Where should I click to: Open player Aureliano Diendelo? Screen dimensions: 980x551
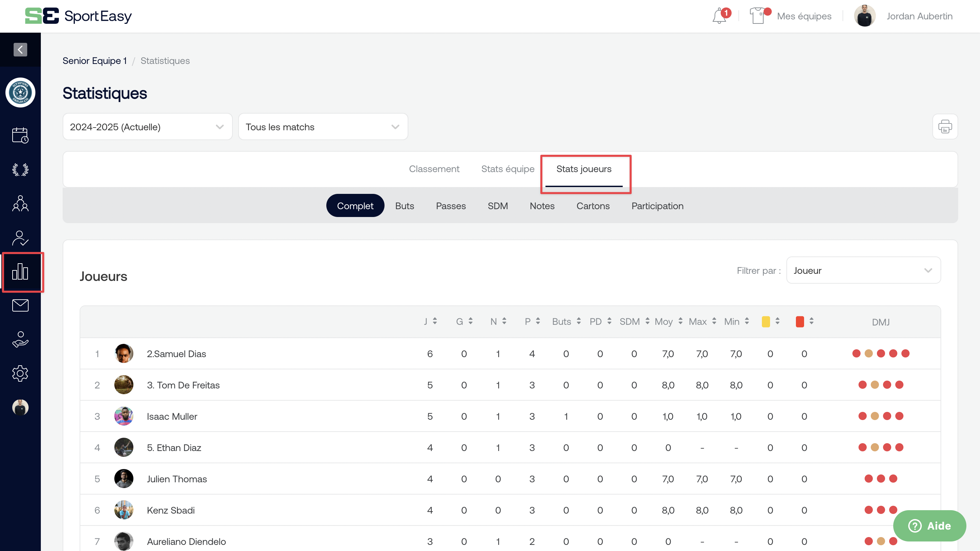point(186,541)
